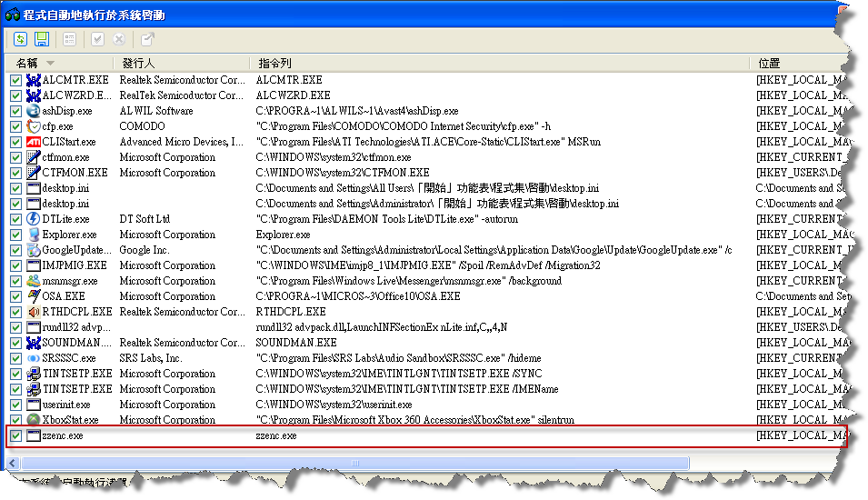Viewport: 868px width, 500px height.
Task: Click the checkmark enable toolbar icon
Action: (x=97, y=39)
